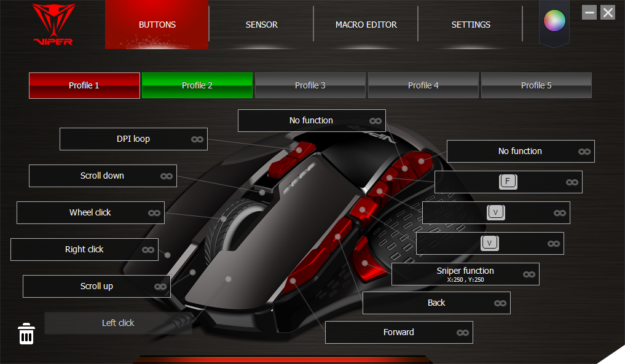This screenshot has width=625, height=364.
Task: Click the trash can delete icon
Action: (26, 334)
